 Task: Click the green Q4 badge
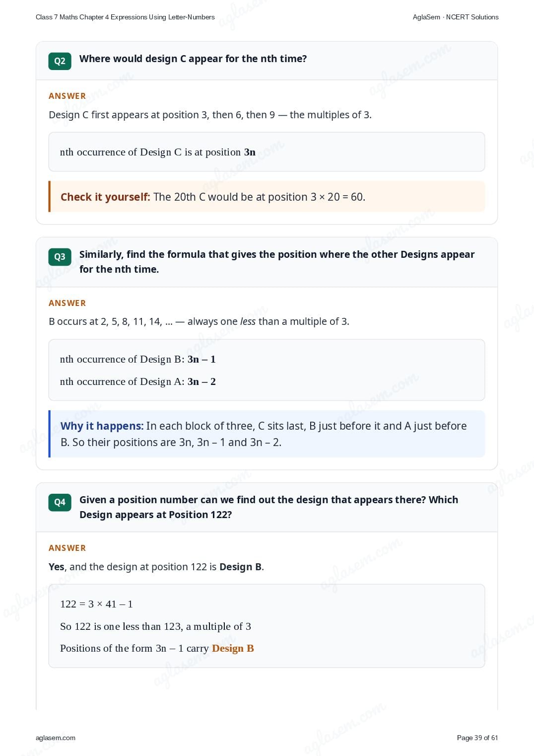click(60, 502)
